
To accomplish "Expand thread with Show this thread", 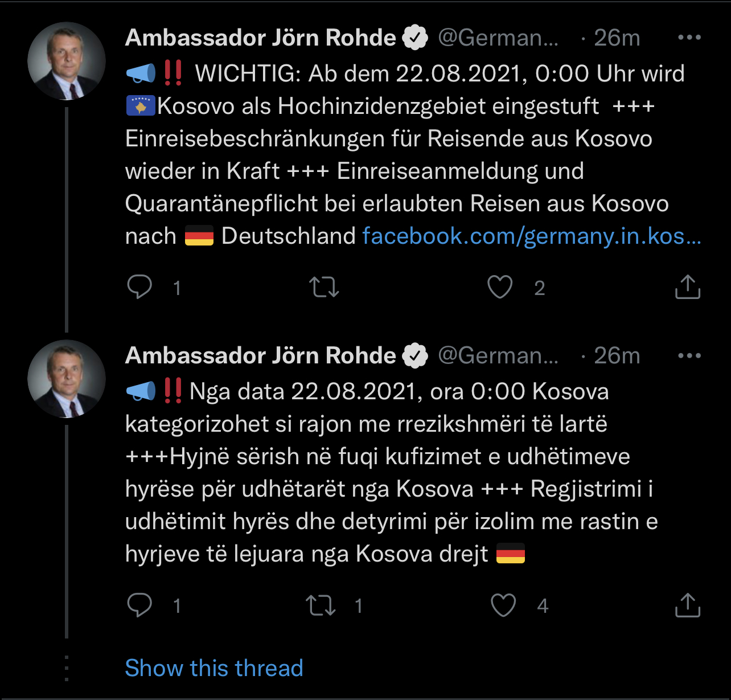I will 214,668.
